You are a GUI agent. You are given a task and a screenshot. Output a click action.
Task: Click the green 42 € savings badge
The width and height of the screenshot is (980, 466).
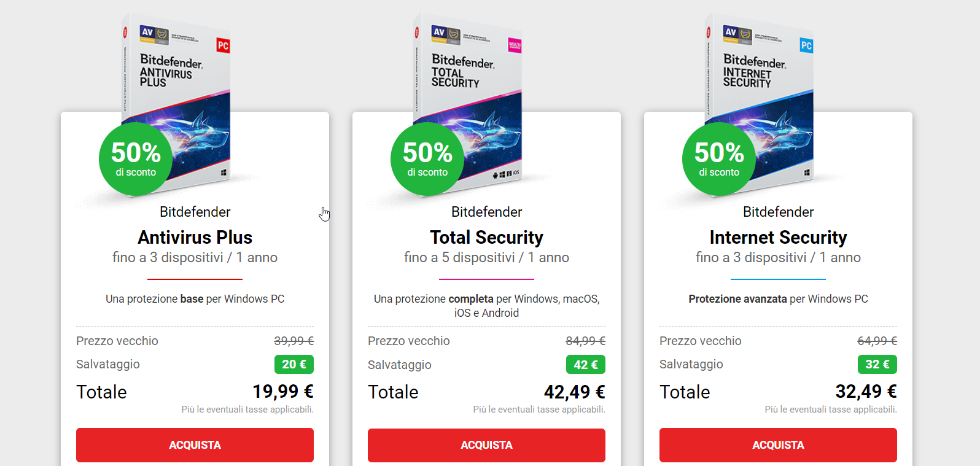[585, 365]
